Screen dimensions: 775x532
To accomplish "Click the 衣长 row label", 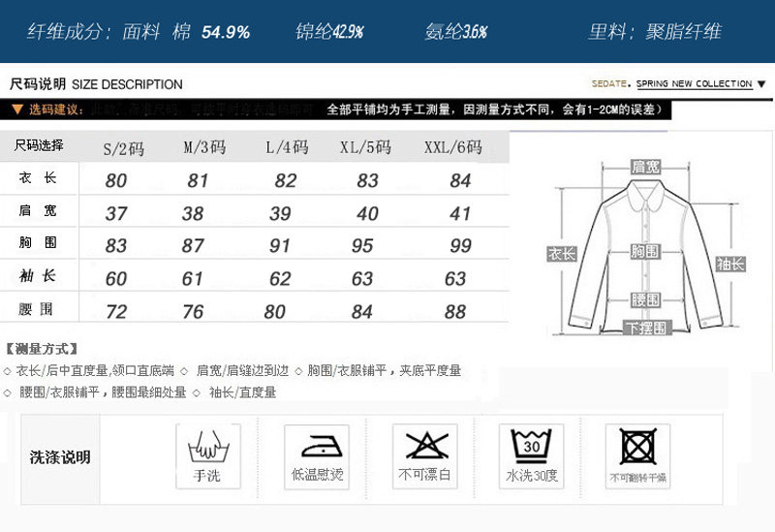I will [39, 179].
